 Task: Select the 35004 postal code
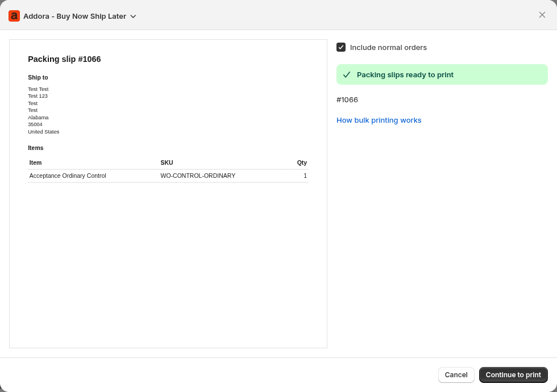pos(35,124)
